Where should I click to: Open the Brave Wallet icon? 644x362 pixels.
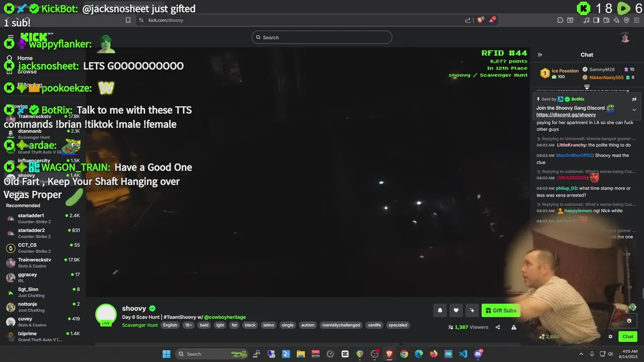click(x=606, y=20)
